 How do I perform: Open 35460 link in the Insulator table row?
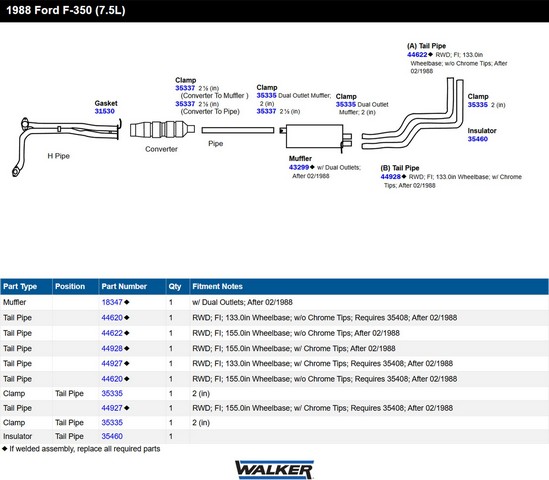pos(112,436)
